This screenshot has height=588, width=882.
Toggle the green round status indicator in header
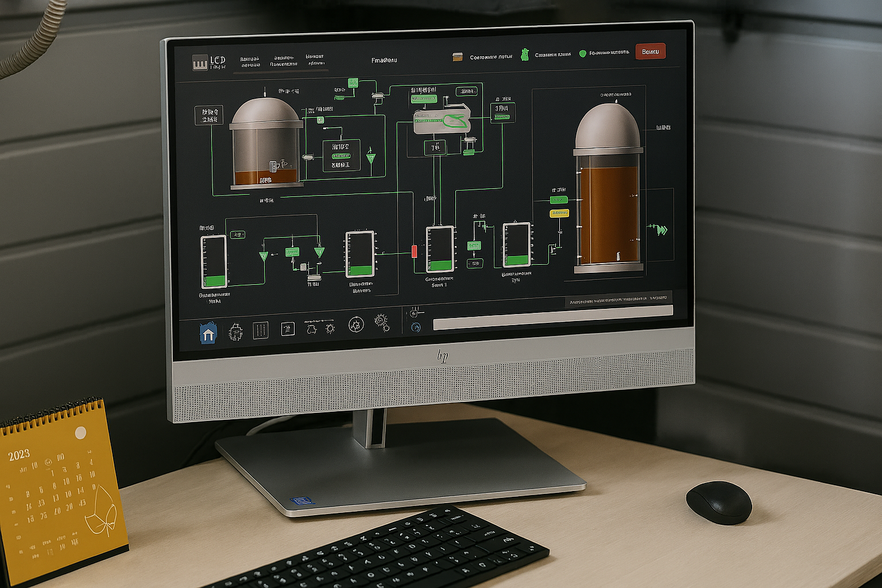(583, 53)
